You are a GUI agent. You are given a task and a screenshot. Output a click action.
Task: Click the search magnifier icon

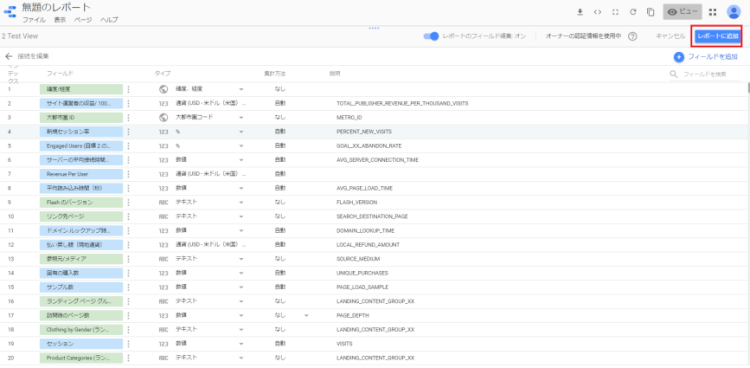(x=673, y=74)
